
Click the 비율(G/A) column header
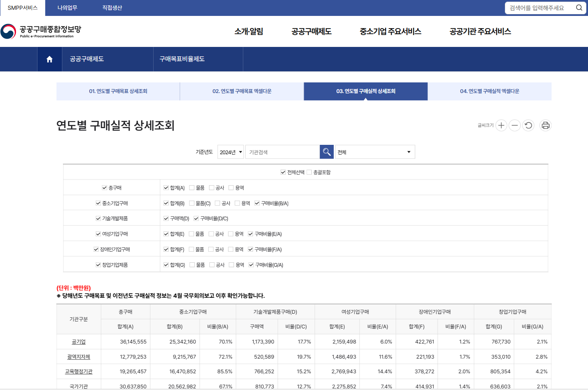(x=532, y=327)
